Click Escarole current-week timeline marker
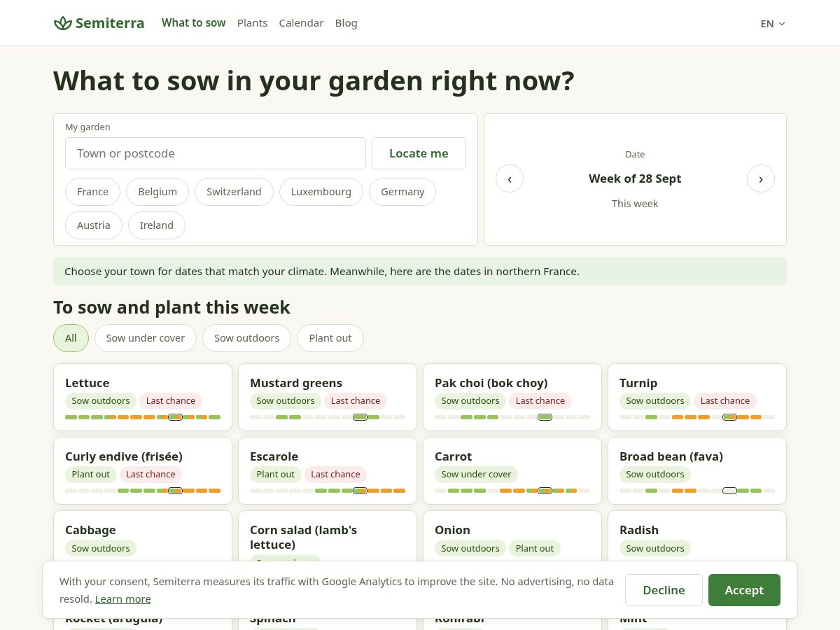Image resolution: width=840 pixels, height=630 pixels. (360, 491)
